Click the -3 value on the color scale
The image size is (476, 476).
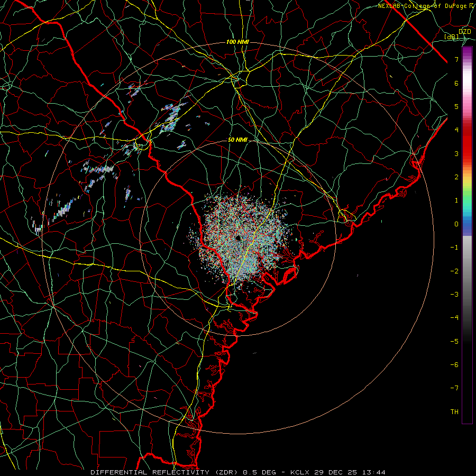(454, 295)
